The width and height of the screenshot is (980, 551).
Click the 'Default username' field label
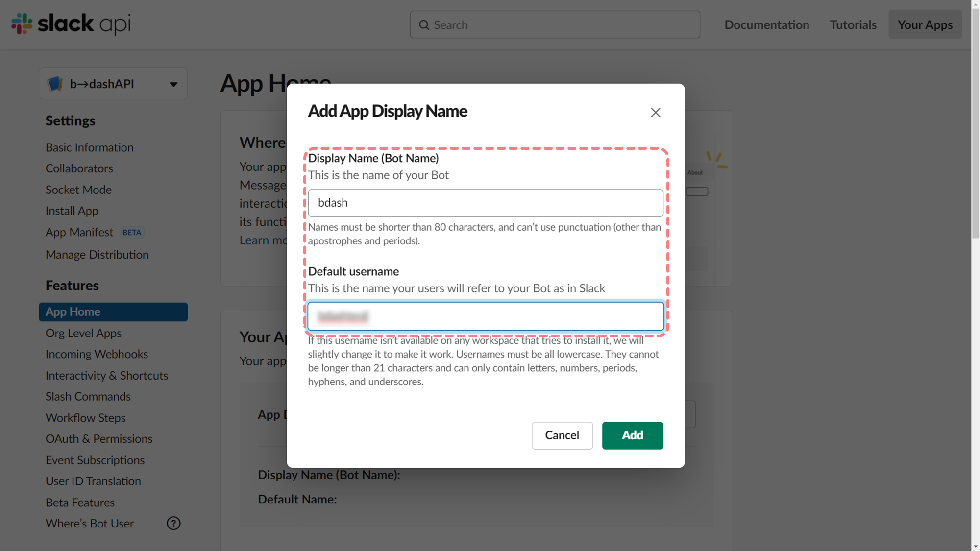353,271
